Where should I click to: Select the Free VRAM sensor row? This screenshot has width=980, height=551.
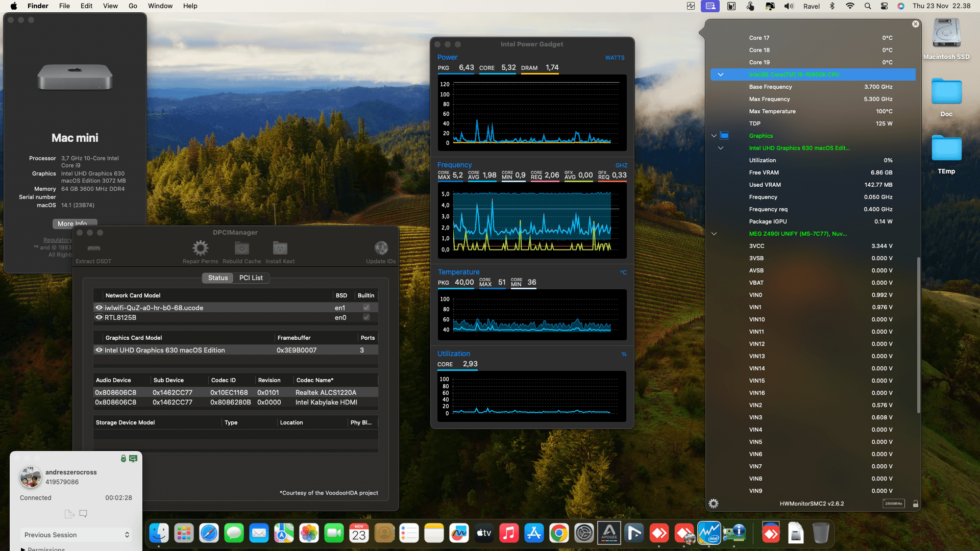click(813, 172)
